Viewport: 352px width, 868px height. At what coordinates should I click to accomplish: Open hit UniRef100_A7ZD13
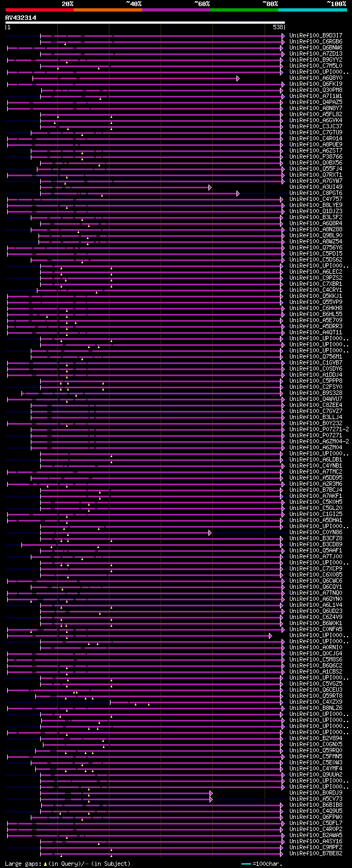point(316,53)
